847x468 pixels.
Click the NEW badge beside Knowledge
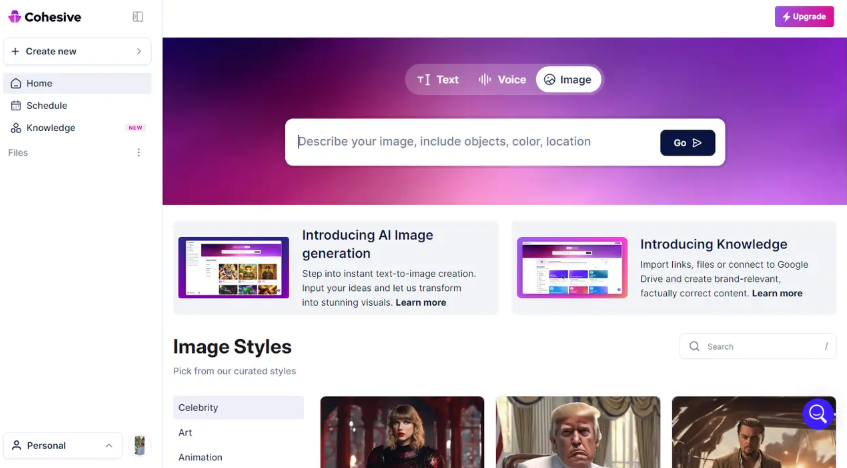[135, 128]
